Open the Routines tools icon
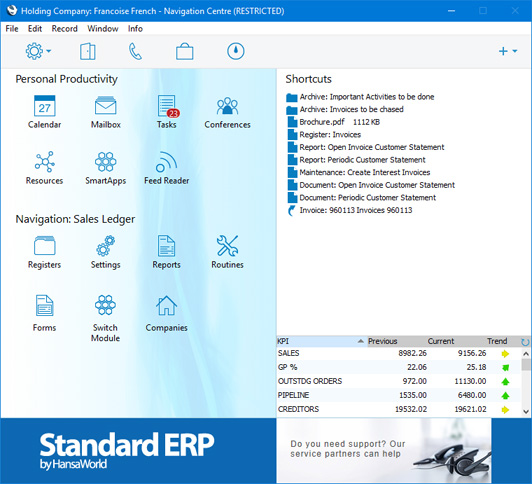 pyautogui.click(x=227, y=246)
